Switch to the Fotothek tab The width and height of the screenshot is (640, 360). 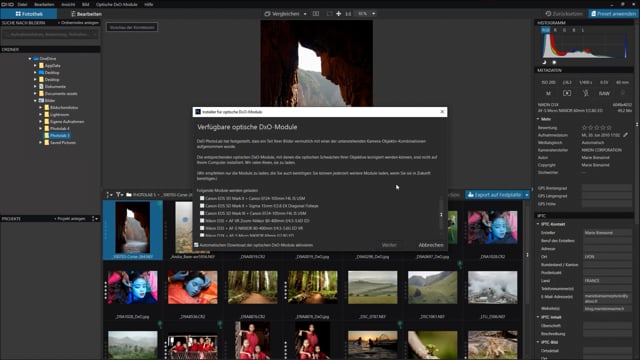[x=29, y=14]
